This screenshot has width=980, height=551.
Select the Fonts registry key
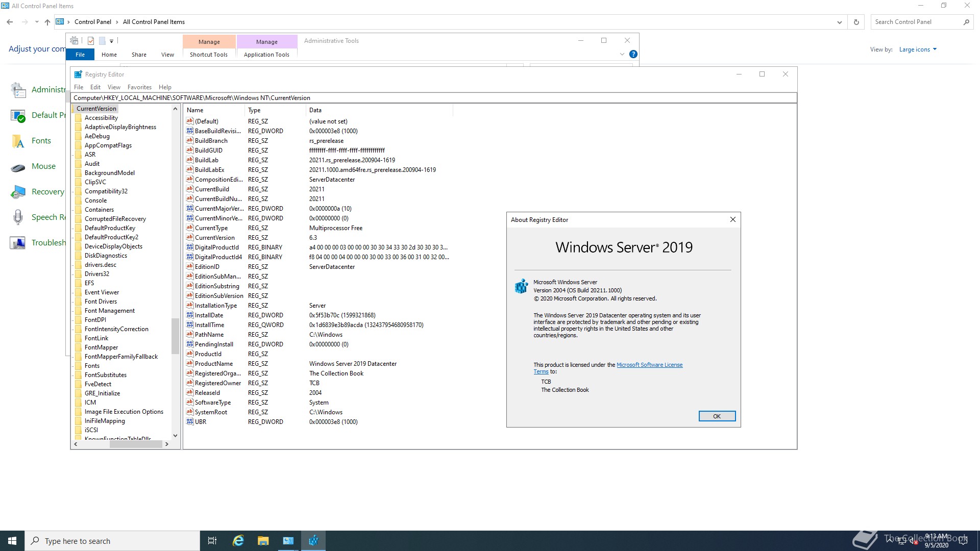[92, 366]
